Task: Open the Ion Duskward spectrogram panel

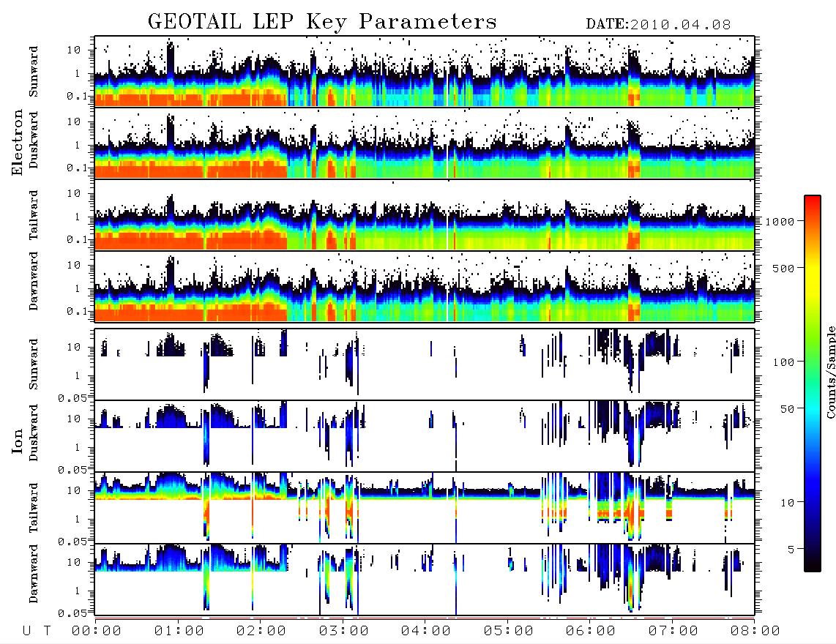Action: [425, 435]
